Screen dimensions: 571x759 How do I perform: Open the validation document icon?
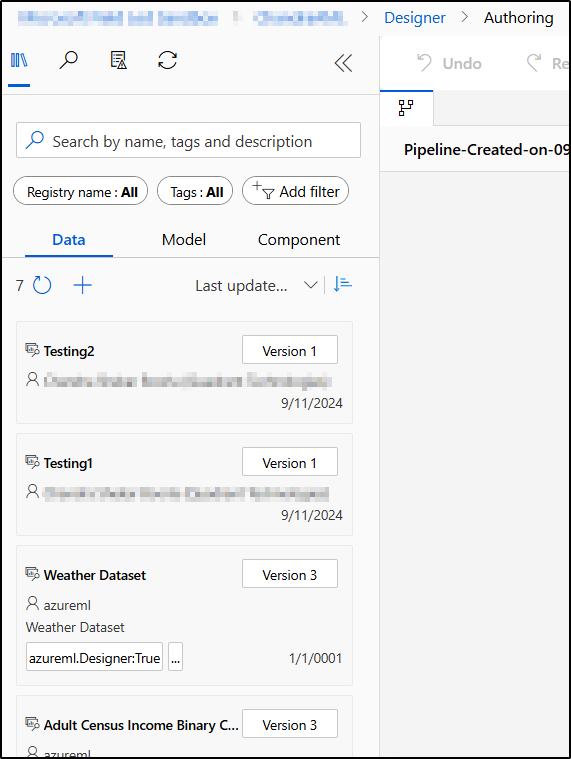(x=119, y=61)
